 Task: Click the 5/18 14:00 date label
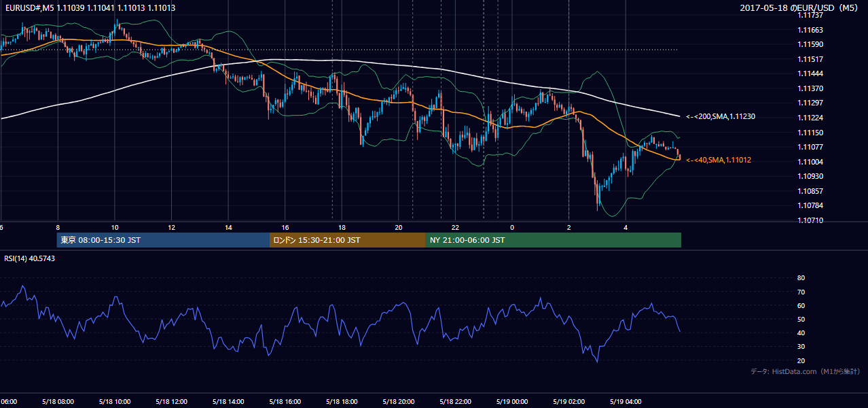(x=228, y=401)
